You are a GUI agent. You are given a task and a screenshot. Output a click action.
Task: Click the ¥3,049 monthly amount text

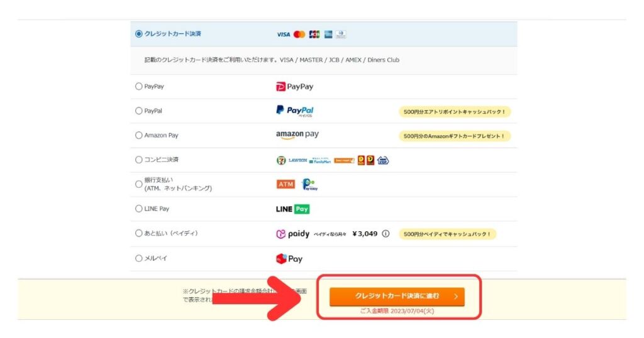(365, 234)
